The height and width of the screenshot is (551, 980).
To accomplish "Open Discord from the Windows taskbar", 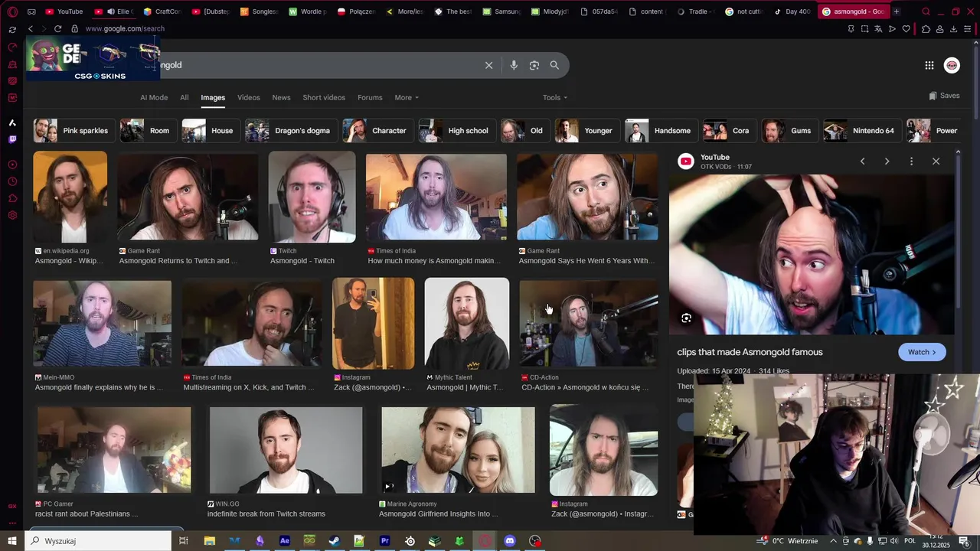I will 510,541.
